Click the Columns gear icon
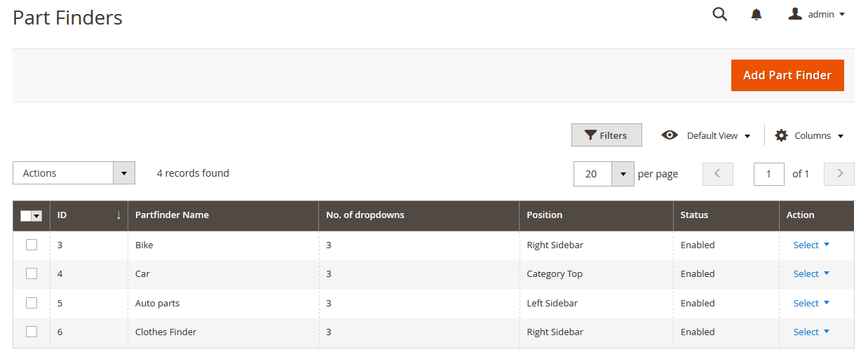 tap(781, 135)
